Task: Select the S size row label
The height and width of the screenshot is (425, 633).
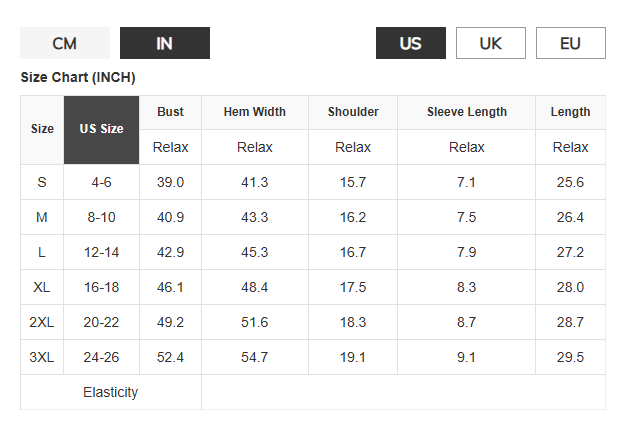Action: coord(42,182)
